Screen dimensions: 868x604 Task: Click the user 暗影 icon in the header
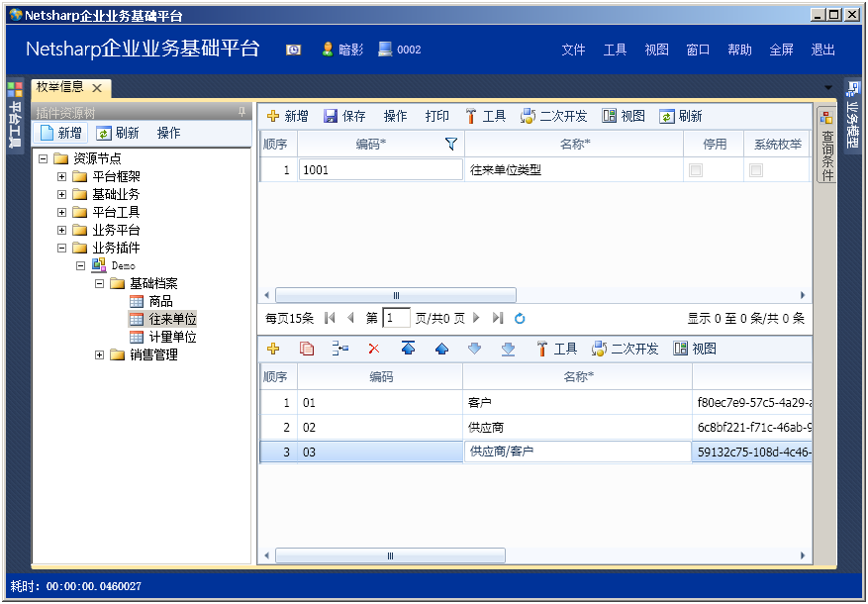328,50
